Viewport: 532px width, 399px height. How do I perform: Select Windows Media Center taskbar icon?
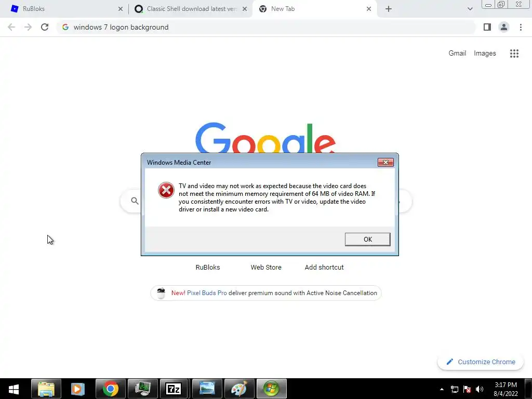point(271,389)
